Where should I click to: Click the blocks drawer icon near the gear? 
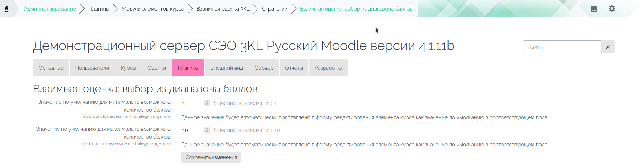click(x=594, y=9)
